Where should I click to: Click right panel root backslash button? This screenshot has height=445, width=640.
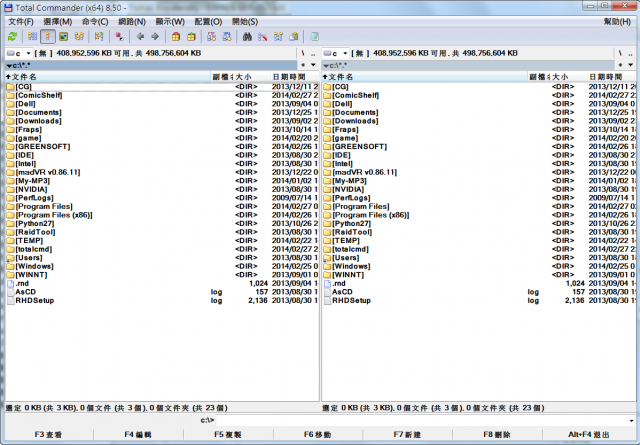coord(620,53)
